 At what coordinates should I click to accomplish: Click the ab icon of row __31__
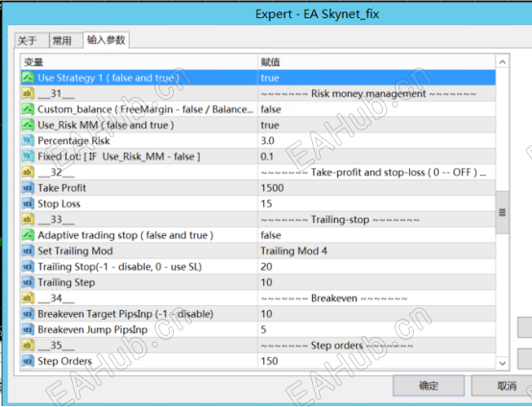(28, 94)
